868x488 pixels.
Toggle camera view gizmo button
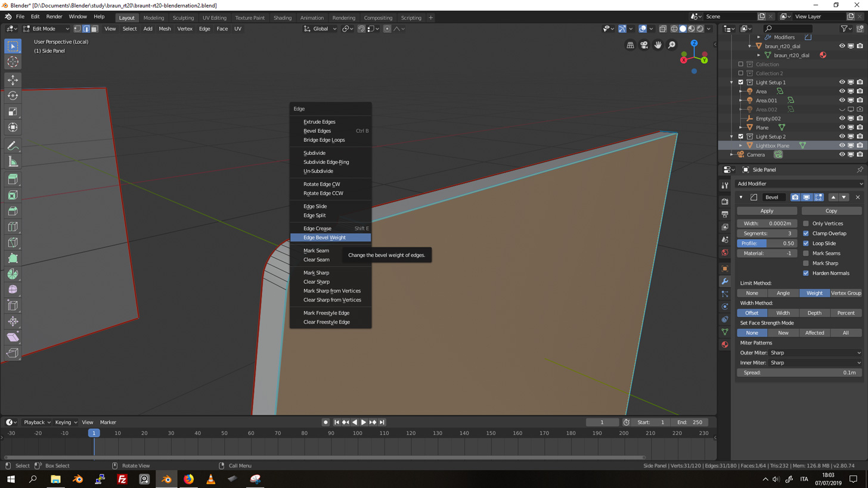[644, 45]
